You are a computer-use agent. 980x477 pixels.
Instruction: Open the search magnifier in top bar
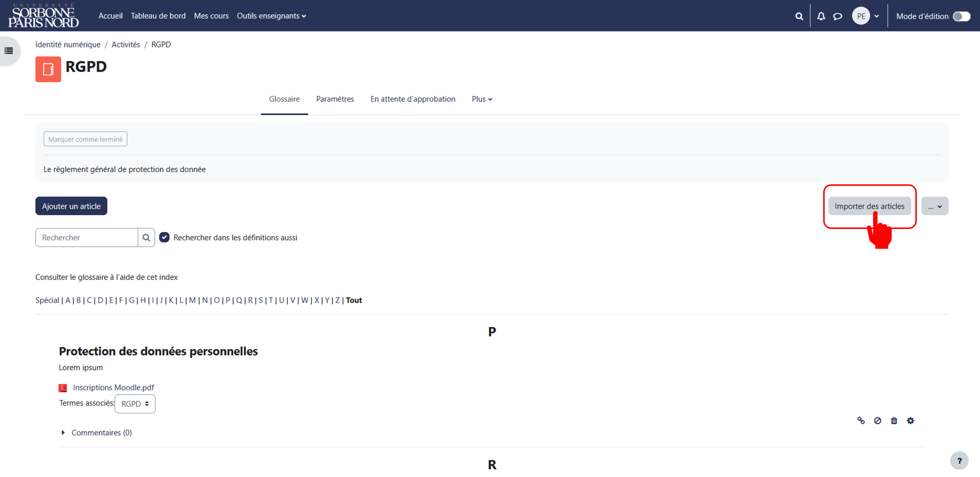point(799,16)
